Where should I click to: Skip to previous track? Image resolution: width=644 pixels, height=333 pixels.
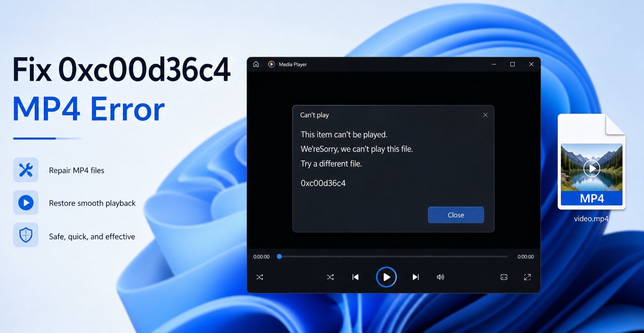[x=355, y=277]
